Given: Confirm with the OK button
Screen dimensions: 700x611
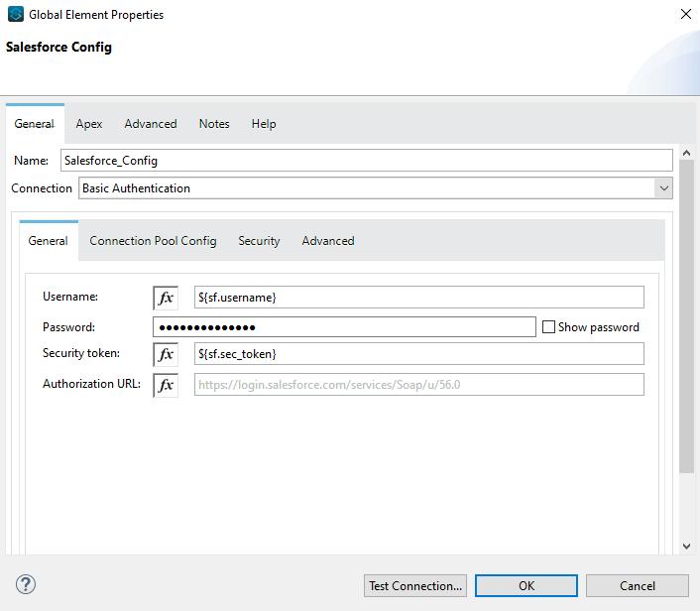Looking at the screenshot, I should point(526,585).
